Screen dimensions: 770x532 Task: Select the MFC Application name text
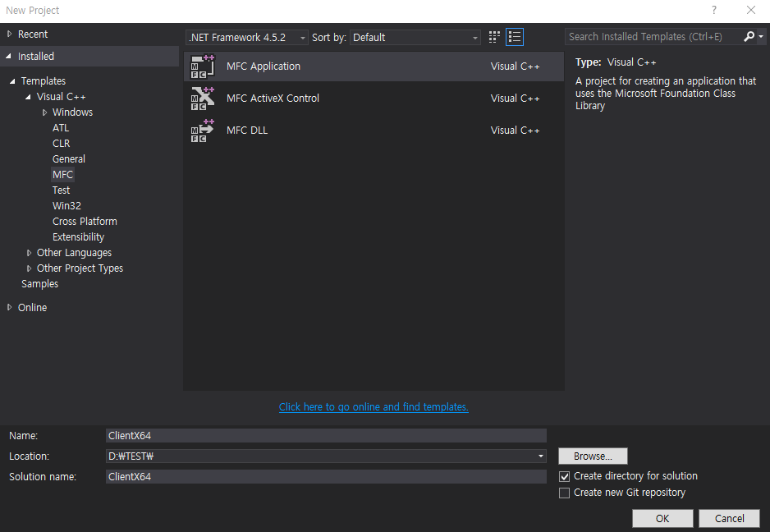pyautogui.click(x=264, y=66)
